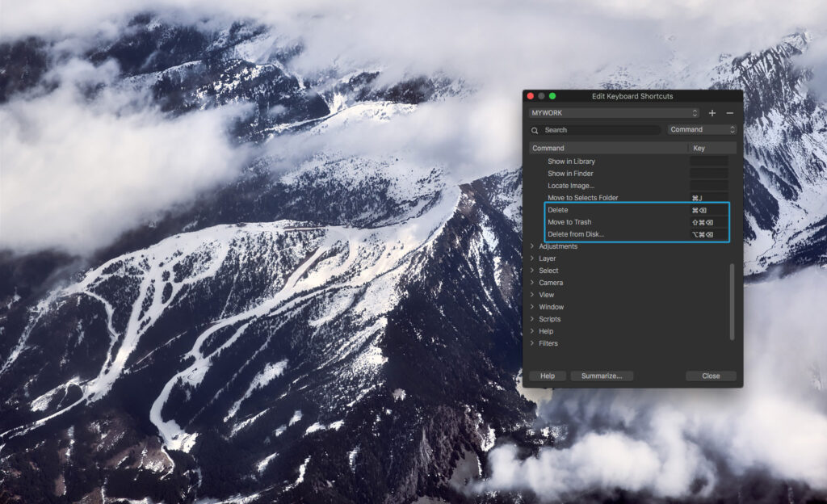The image size is (827, 504).
Task: Click the plus icon to add shortcut set
Action: [712, 112]
